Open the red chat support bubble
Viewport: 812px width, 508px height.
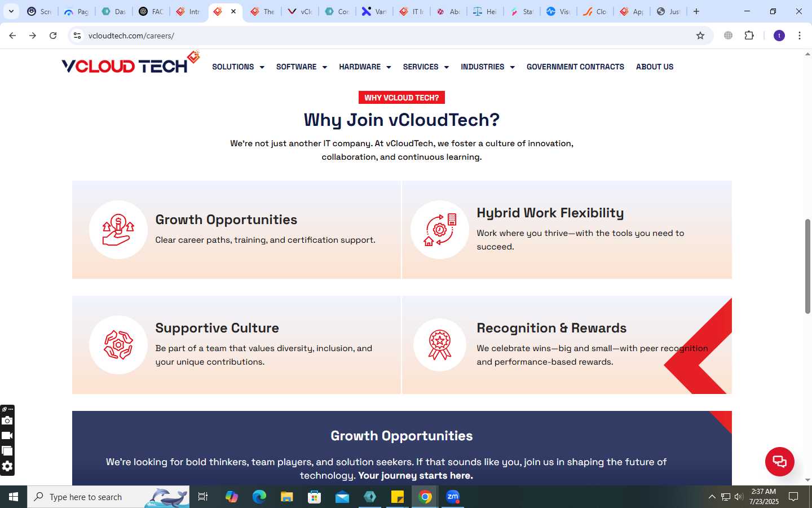(779, 461)
